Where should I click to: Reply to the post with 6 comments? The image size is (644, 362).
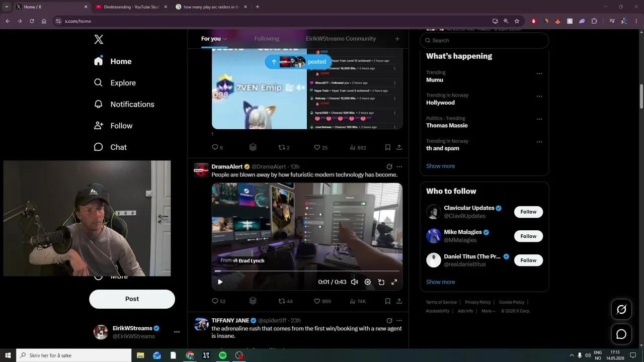217,147
